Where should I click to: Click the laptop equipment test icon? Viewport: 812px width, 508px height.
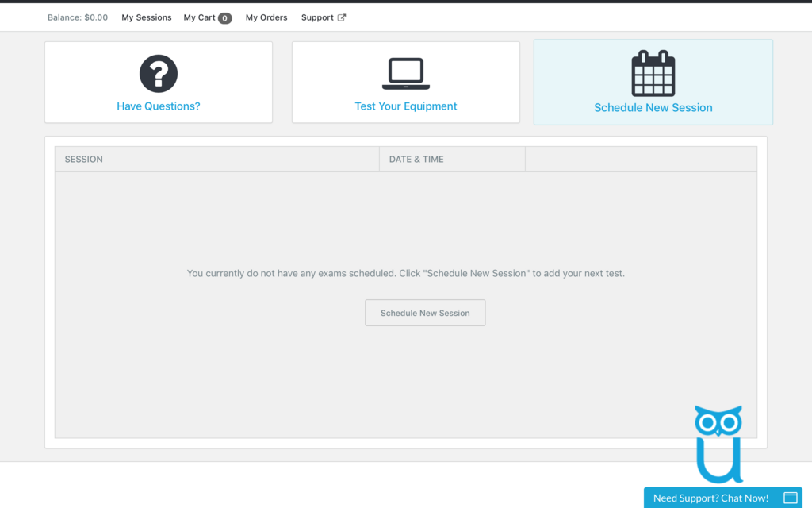[405, 74]
